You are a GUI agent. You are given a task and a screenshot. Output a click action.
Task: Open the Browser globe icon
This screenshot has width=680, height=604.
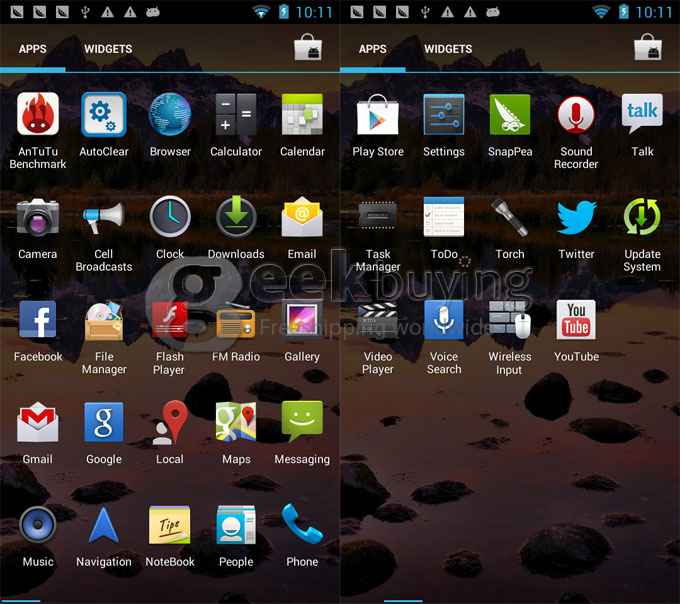[x=170, y=114]
